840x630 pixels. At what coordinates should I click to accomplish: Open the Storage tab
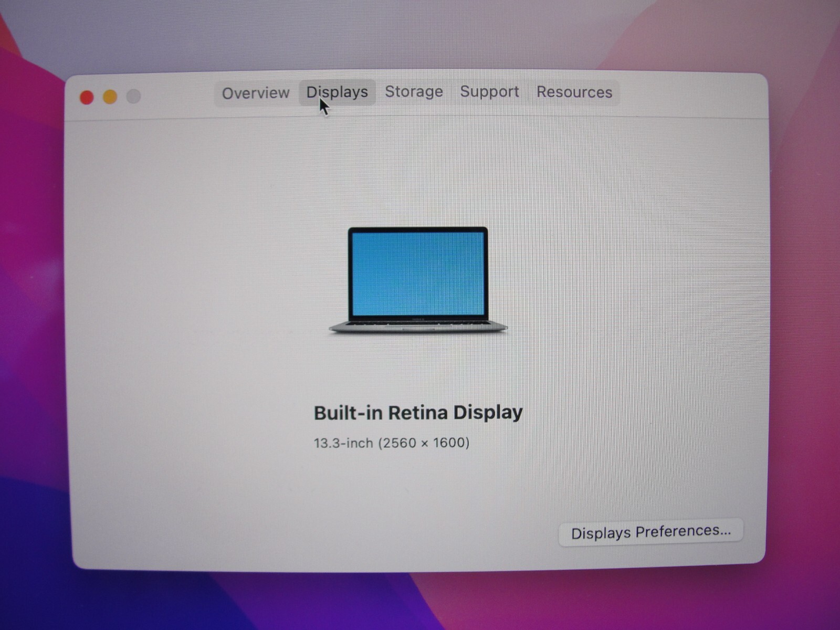(414, 92)
